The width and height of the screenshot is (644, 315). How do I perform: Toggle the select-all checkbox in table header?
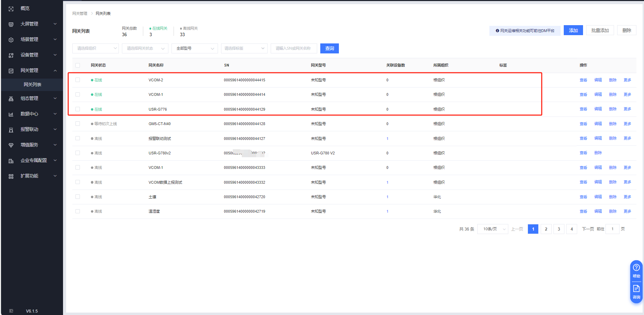(x=77, y=65)
